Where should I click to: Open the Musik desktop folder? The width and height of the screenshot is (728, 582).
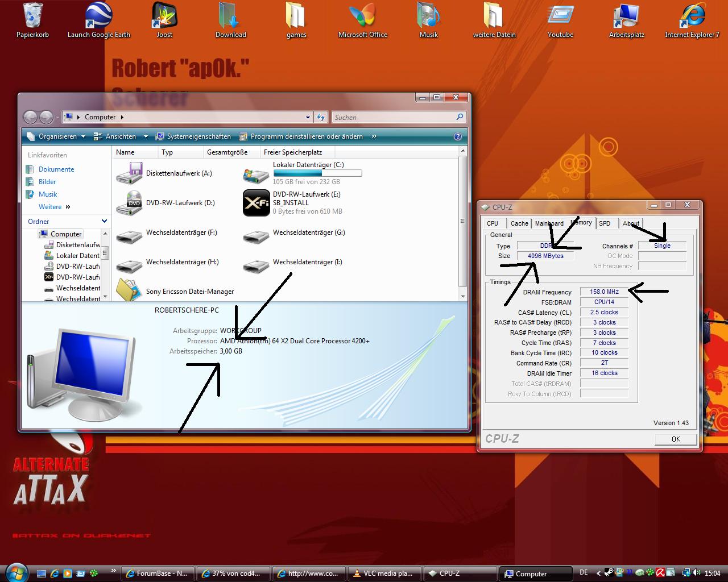(428, 20)
